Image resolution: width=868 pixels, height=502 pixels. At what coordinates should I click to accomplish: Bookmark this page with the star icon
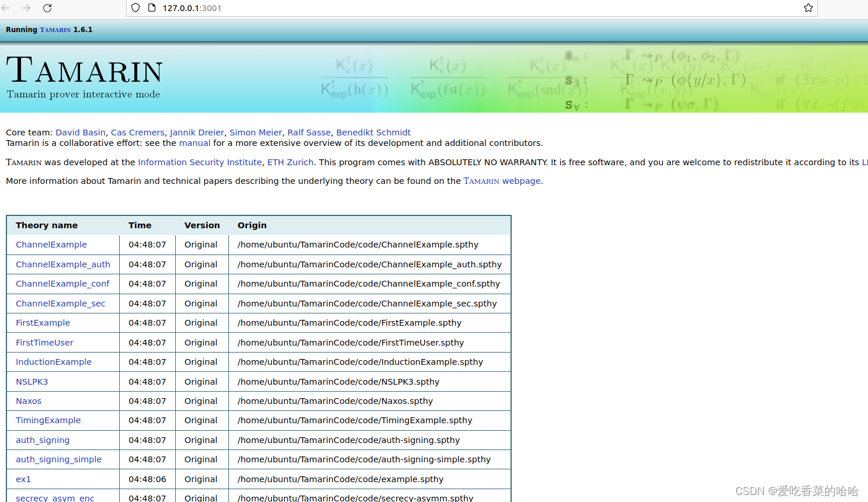point(808,8)
